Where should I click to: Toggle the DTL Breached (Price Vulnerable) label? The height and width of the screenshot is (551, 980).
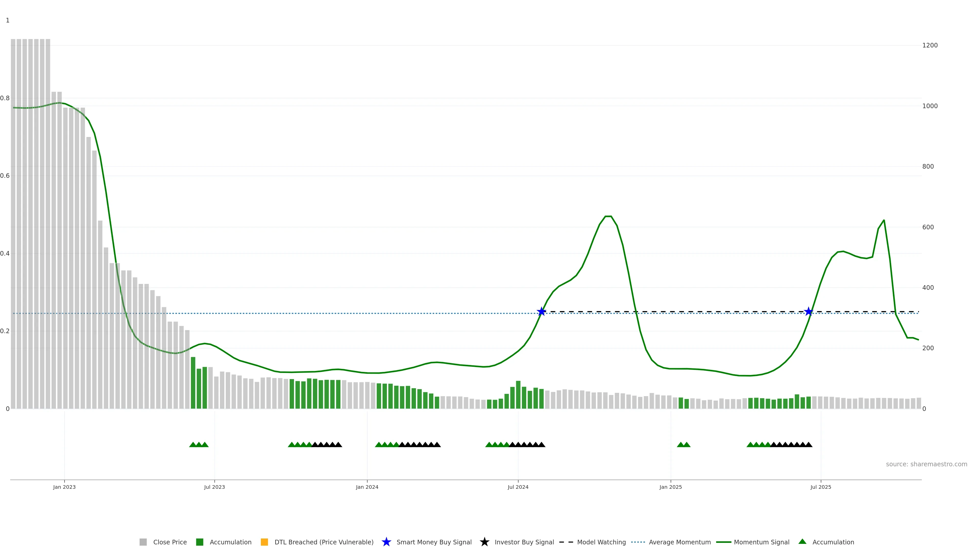coord(324,542)
